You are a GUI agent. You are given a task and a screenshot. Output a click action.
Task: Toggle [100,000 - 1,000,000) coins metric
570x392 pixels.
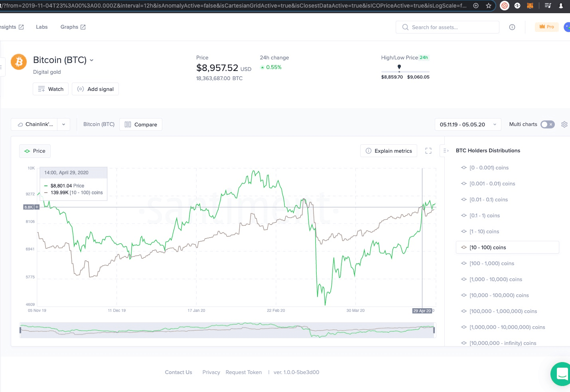coord(499,311)
